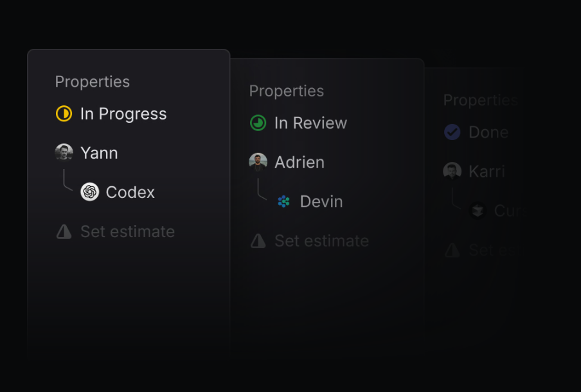This screenshot has width=581, height=392.
Task: Click the estimate triangle icon in first card
Action: pyautogui.click(x=64, y=231)
